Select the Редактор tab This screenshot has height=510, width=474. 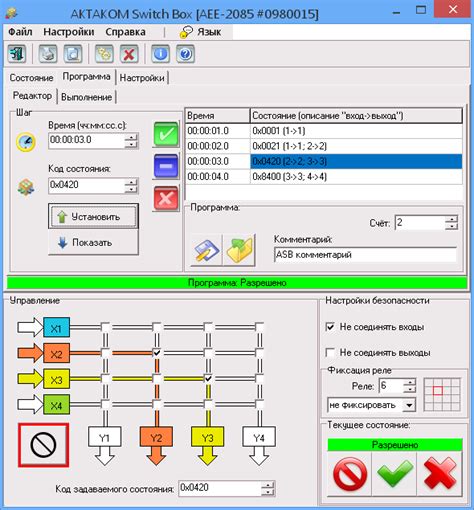(x=32, y=96)
